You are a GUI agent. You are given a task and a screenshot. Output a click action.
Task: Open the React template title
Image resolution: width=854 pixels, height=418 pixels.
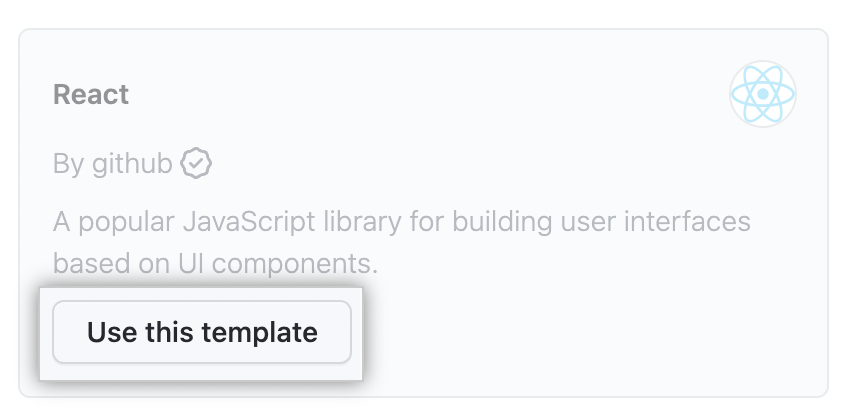tap(91, 95)
